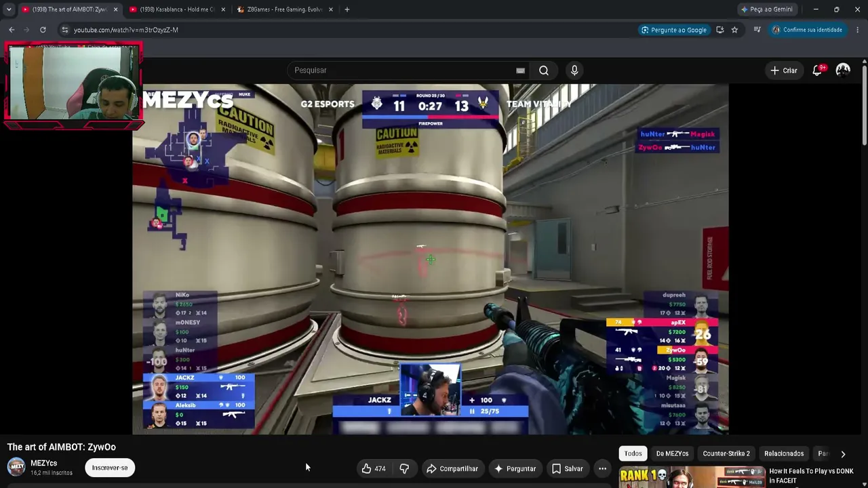Open the YouTube account avatar menu

(x=843, y=70)
